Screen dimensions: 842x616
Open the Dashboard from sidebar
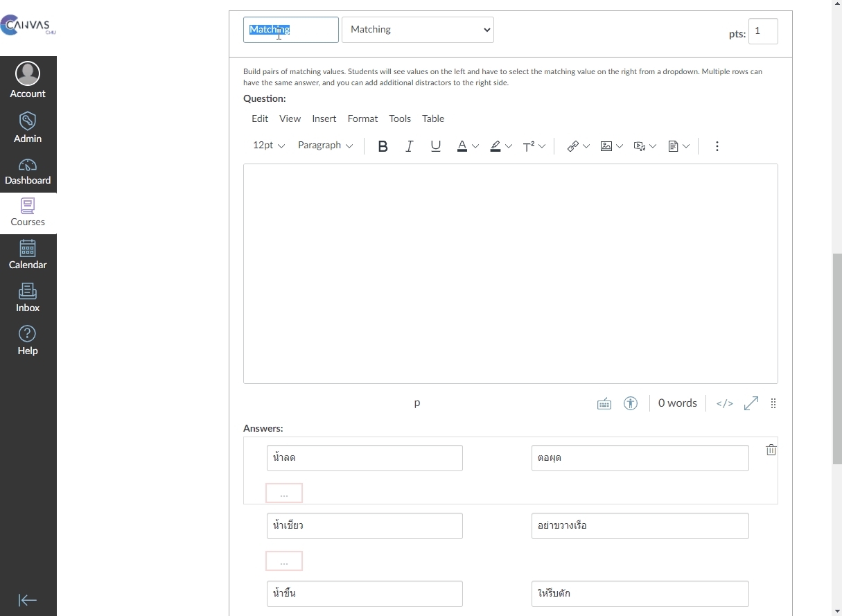(x=28, y=172)
